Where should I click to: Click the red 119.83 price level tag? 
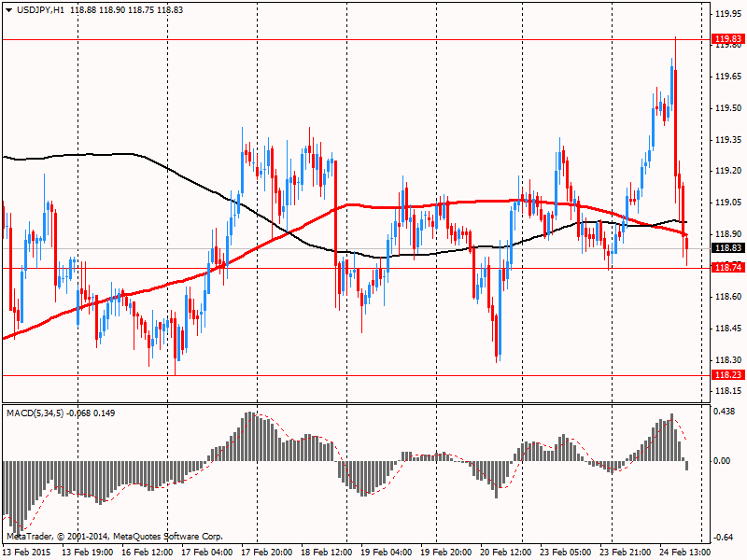pos(726,39)
